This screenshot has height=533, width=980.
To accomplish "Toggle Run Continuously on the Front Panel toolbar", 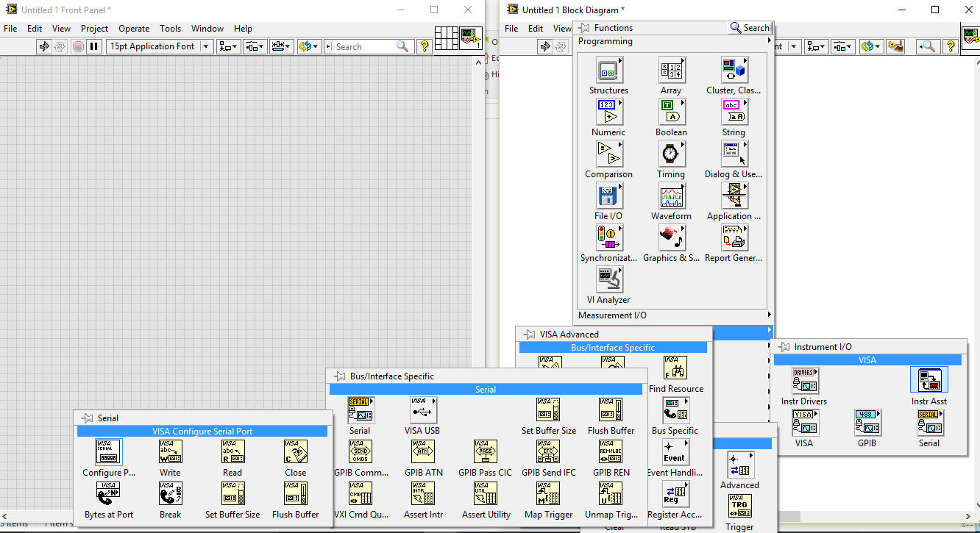I will coord(60,46).
